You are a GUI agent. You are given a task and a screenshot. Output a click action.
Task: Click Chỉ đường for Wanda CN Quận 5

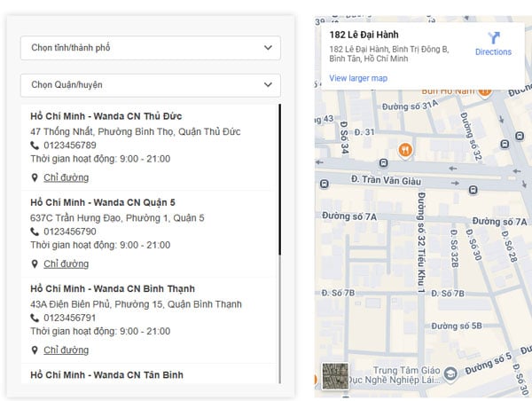point(66,263)
